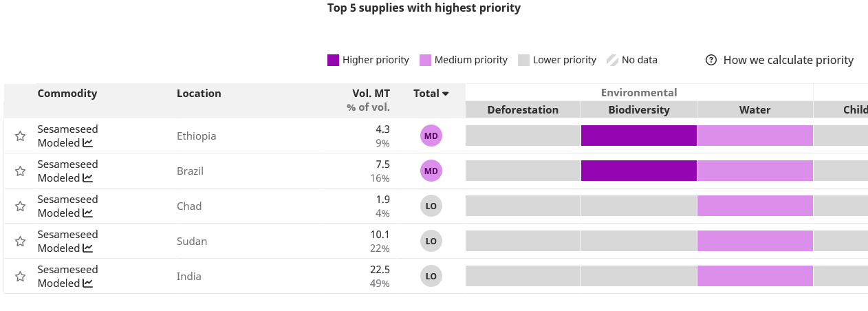This screenshot has height=311, width=868.
Task: Click Brazil's dark purple Biodiversity cell
Action: [638, 171]
